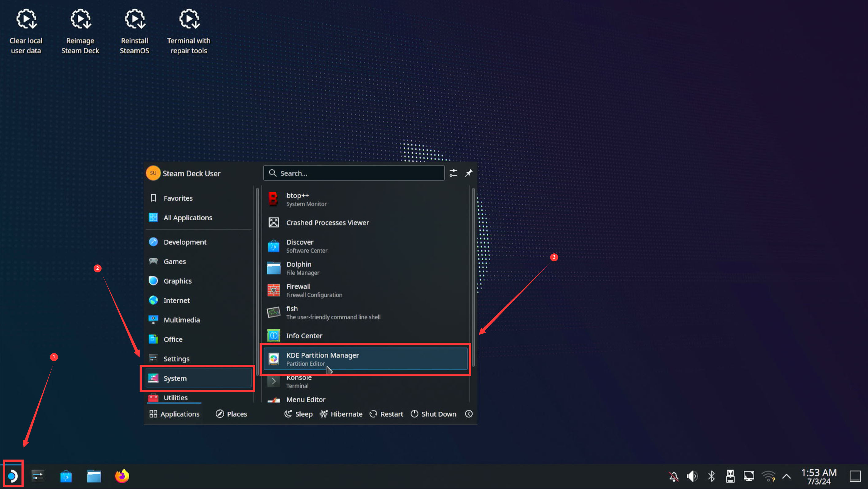
Task: Toggle the pin to keep menu open
Action: pos(469,173)
